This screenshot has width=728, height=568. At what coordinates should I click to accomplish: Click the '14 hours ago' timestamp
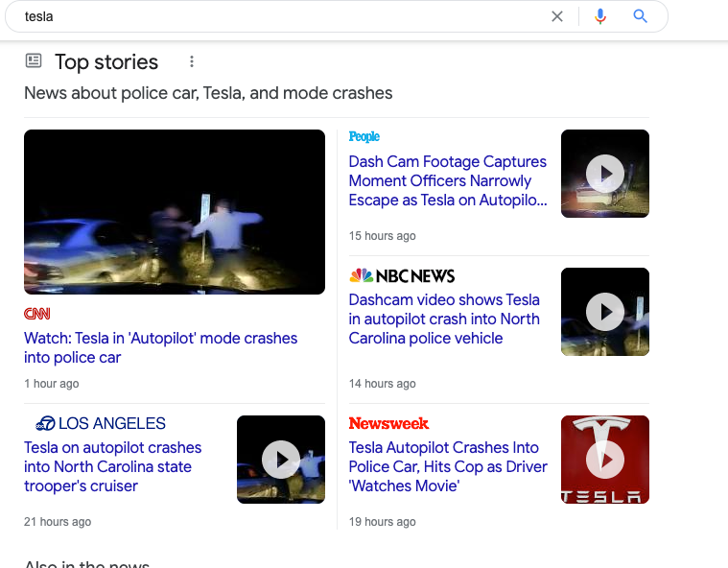(x=382, y=384)
